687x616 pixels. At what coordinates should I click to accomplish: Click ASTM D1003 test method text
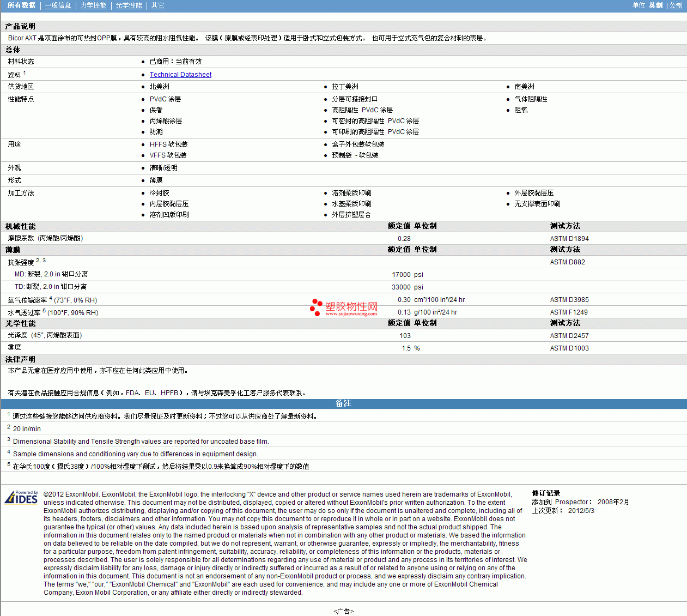(569, 348)
